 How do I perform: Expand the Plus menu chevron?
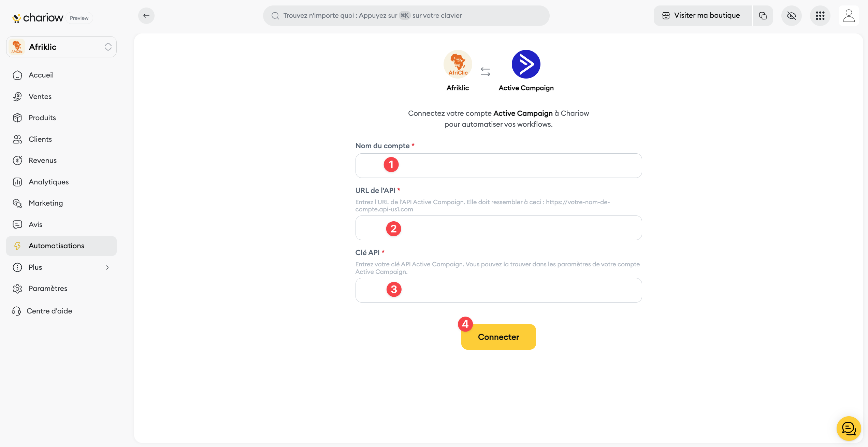click(107, 267)
